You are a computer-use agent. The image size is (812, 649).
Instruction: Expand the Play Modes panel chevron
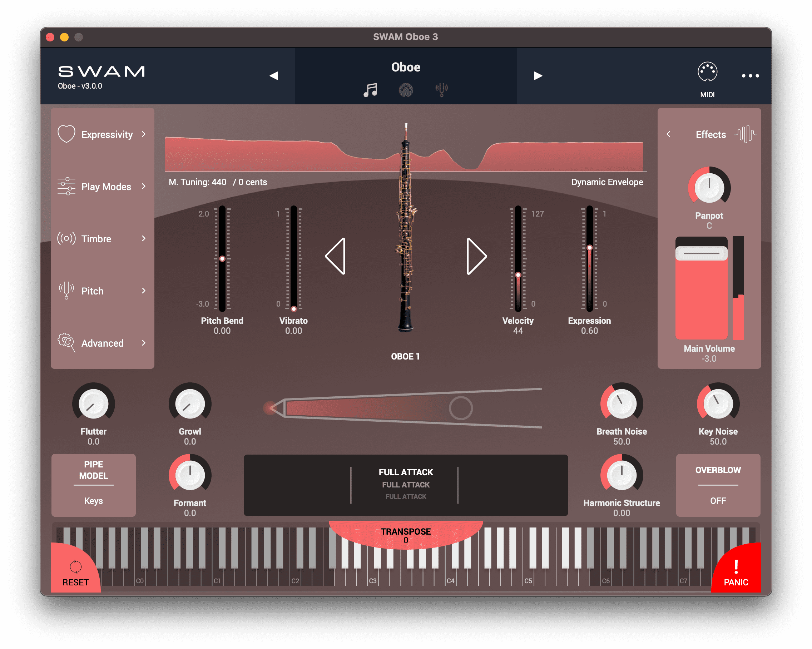(x=143, y=186)
